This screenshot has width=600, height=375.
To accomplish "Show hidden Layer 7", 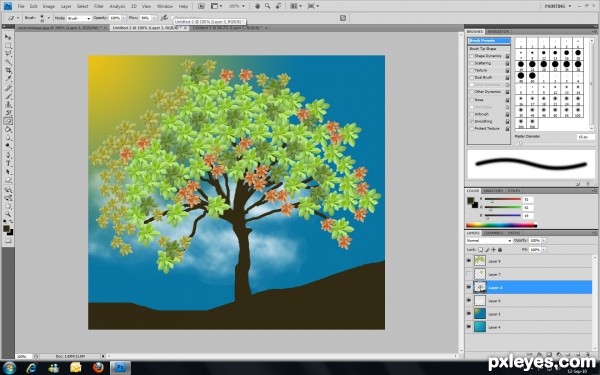I will click(469, 274).
